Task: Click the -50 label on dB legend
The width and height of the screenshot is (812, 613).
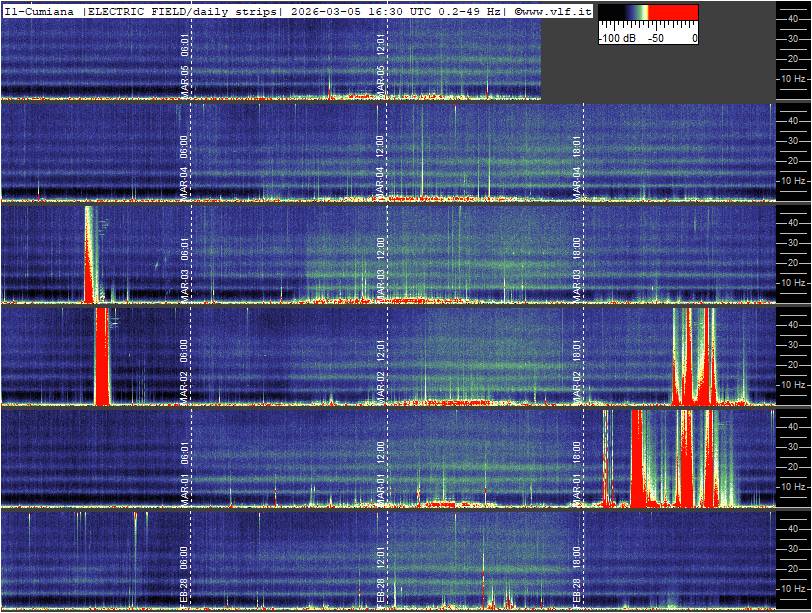Action: click(x=655, y=37)
